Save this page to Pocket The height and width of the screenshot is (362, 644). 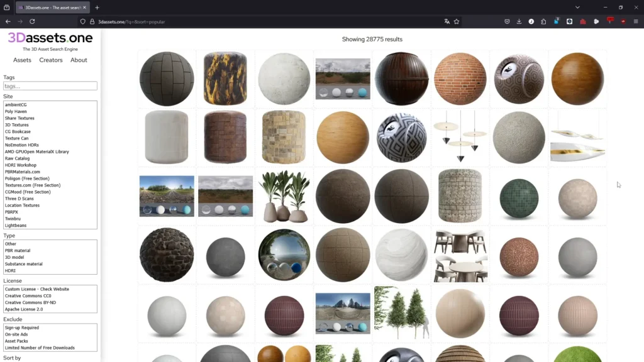point(507,21)
